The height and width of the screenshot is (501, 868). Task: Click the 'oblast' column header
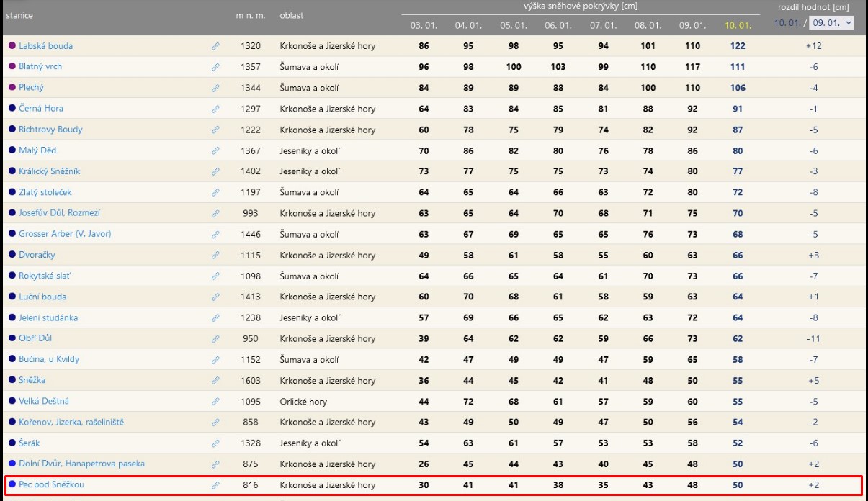292,15
